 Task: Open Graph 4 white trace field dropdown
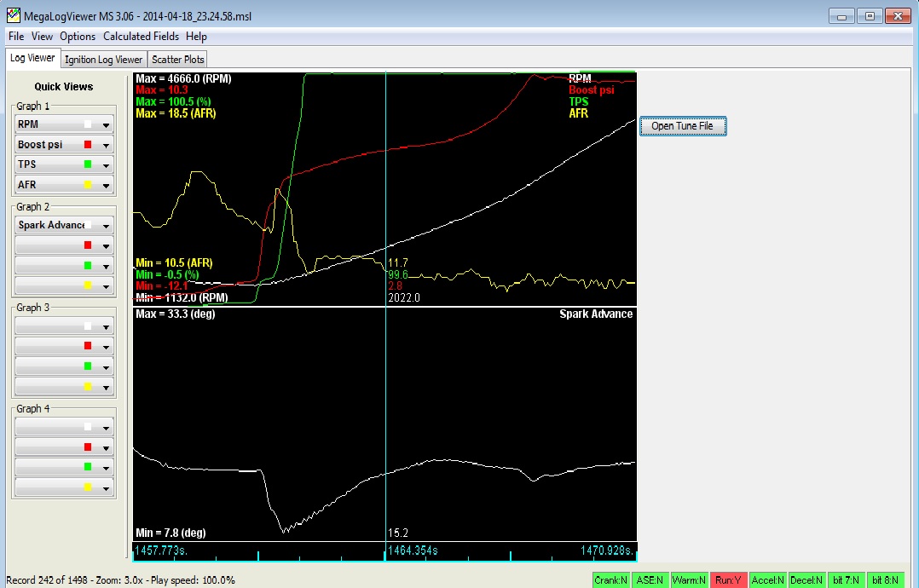tap(64, 427)
